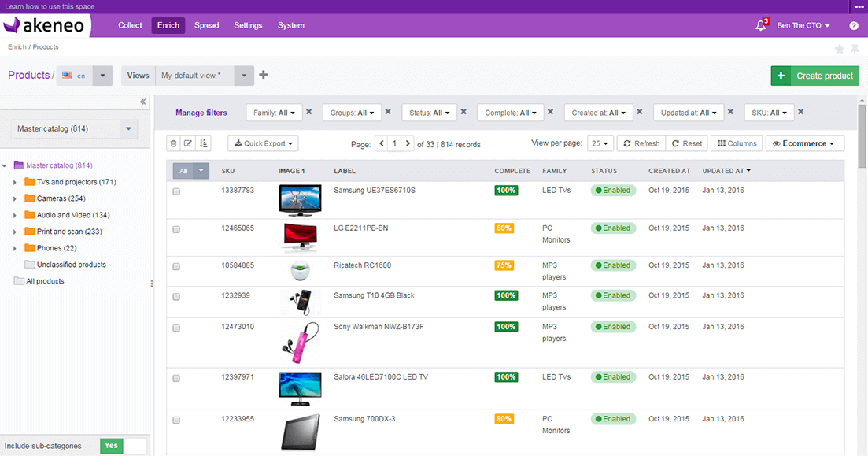Open the Samsung UE37ES6710S product thumbnail

300,200
